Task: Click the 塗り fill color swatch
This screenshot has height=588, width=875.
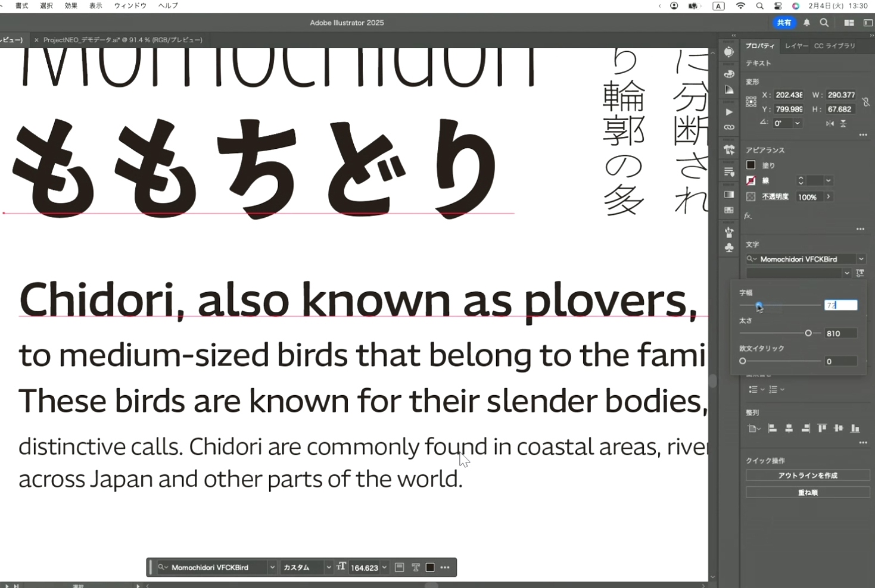Action: pos(751,165)
